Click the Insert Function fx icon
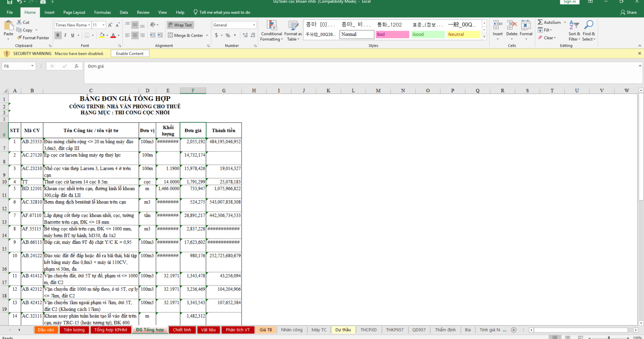Viewport: 644px width, 339px height. coord(76,66)
